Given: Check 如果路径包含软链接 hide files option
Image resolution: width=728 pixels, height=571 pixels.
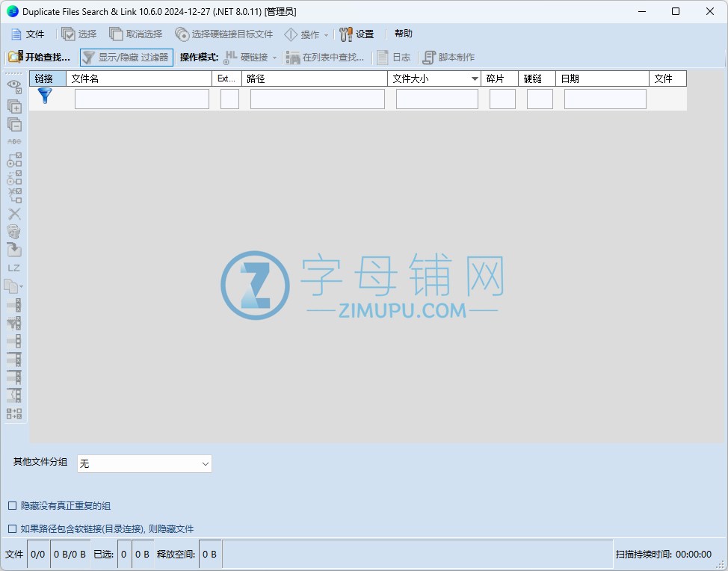Looking at the screenshot, I should pyautogui.click(x=13, y=528).
